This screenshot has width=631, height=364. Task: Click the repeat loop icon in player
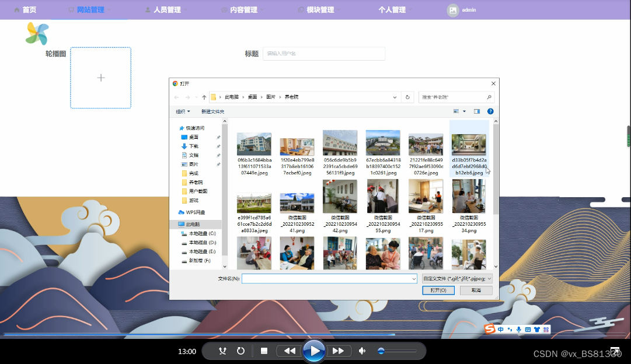pos(240,351)
